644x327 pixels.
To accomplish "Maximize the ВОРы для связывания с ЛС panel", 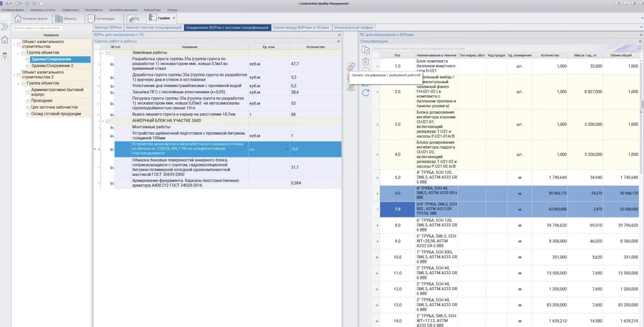I will point(339,35).
